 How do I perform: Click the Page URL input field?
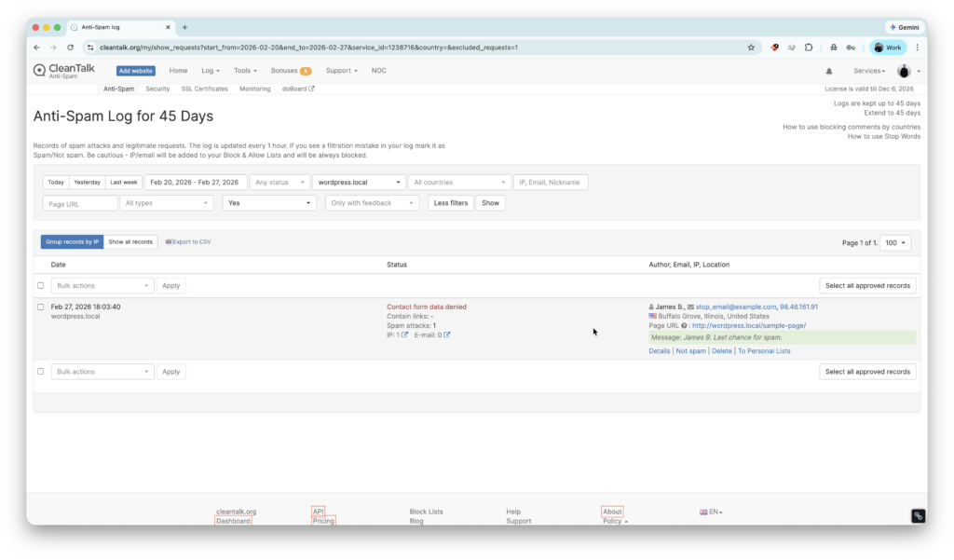pyautogui.click(x=79, y=202)
